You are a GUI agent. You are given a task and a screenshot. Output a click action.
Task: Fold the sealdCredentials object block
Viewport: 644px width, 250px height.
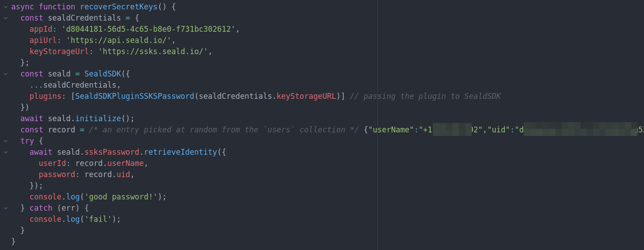coord(6,18)
